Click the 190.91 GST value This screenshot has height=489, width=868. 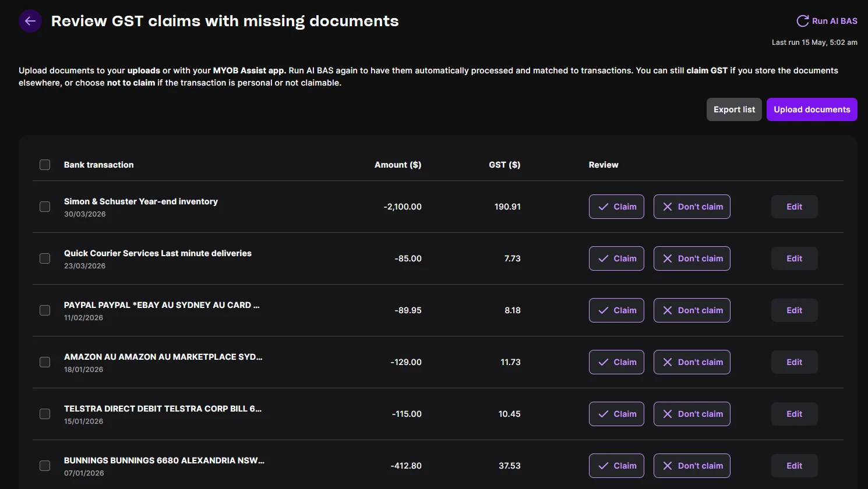[x=507, y=207]
